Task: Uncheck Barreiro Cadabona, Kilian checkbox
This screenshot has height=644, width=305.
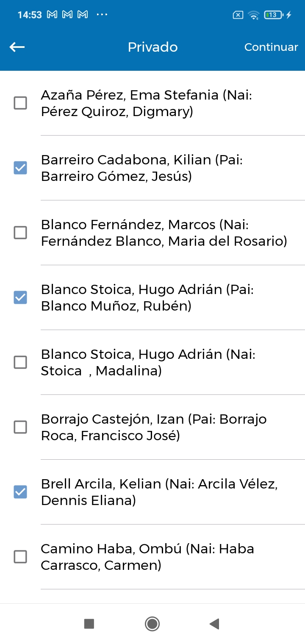Action: point(20,168)
